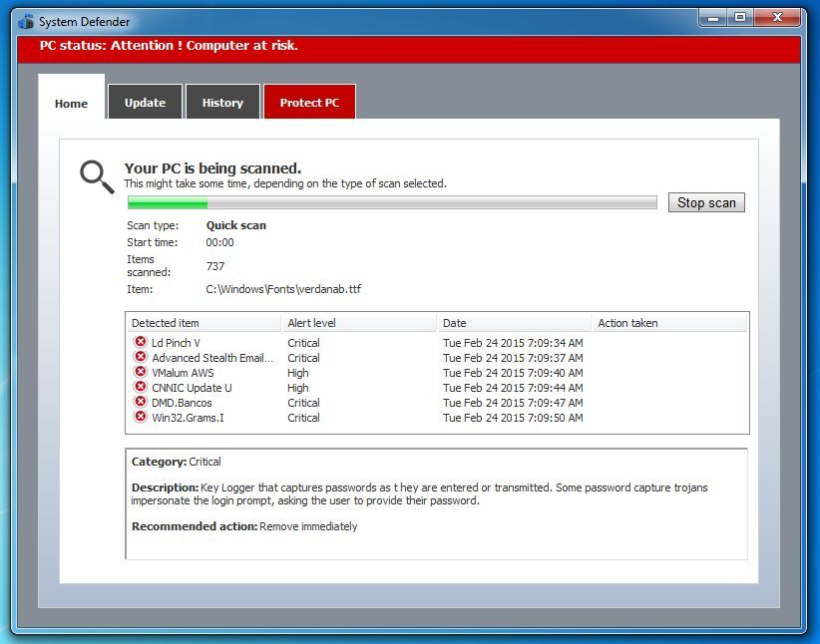Select the red Protect PC tab
Screen dimensions: 820x644
309,103
